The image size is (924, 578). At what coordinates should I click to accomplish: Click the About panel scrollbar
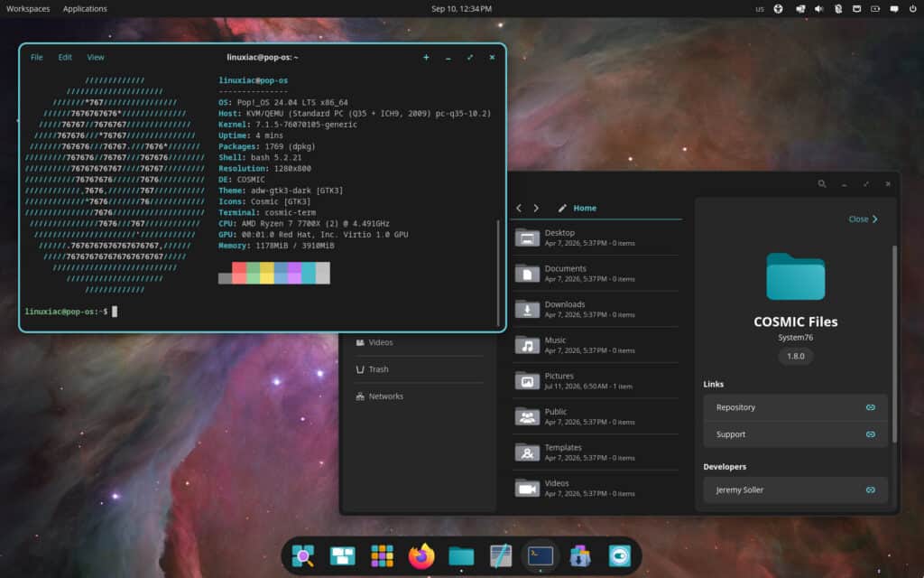click(894, 344)
